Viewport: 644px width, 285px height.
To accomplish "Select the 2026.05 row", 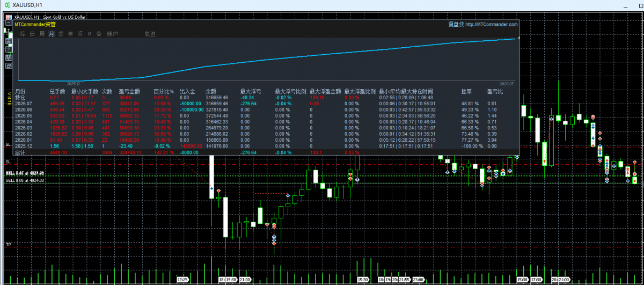I will pyautogui.click(x=266, y=115).
